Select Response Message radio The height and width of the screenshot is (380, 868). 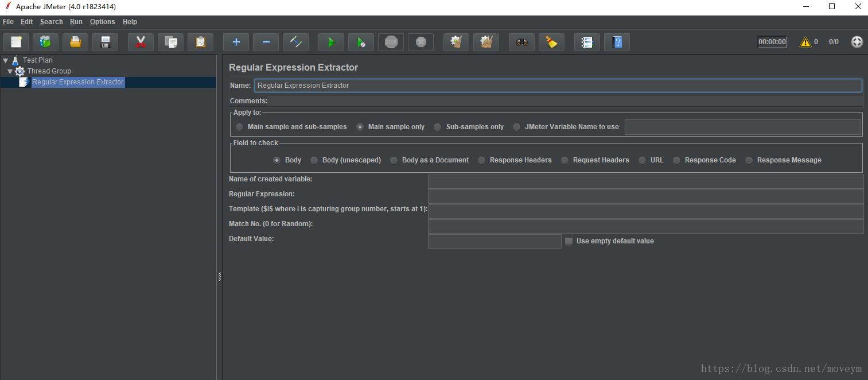click(x=749, y=160)
